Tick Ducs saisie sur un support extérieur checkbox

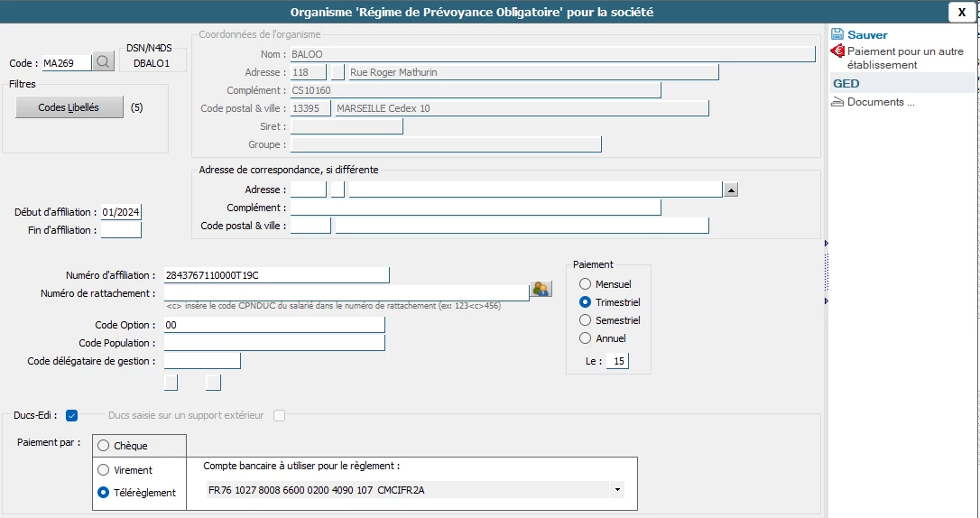(x=280, y=415)
